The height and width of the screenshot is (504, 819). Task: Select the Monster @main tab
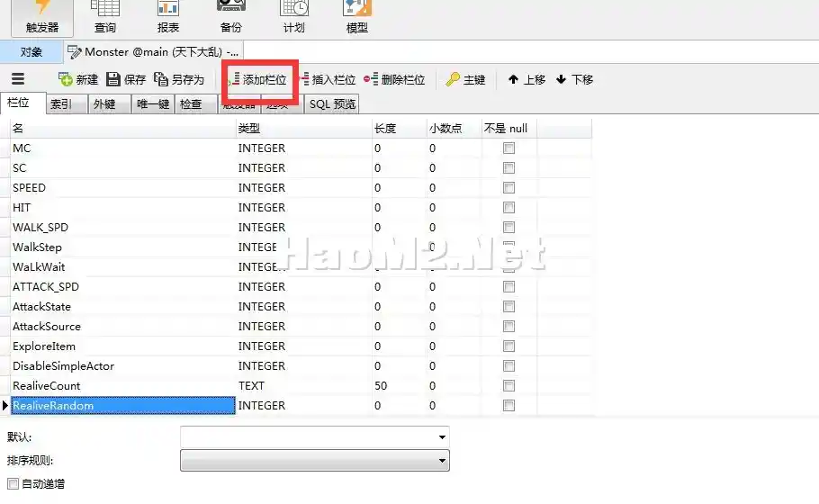(x=154, y=51)
